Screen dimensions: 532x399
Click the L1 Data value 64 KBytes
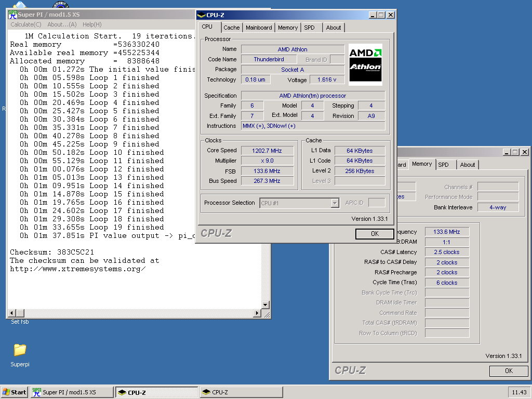[x=360, y=151]
